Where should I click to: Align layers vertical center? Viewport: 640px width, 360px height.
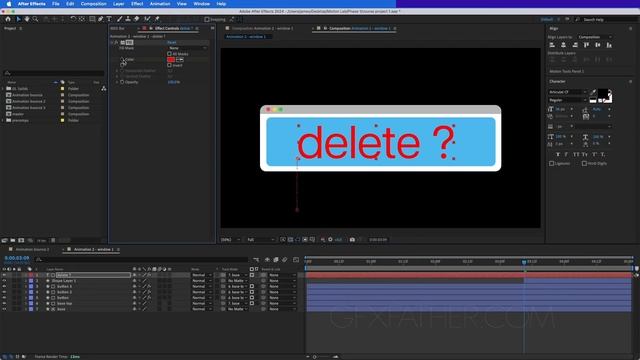(598, 45)
